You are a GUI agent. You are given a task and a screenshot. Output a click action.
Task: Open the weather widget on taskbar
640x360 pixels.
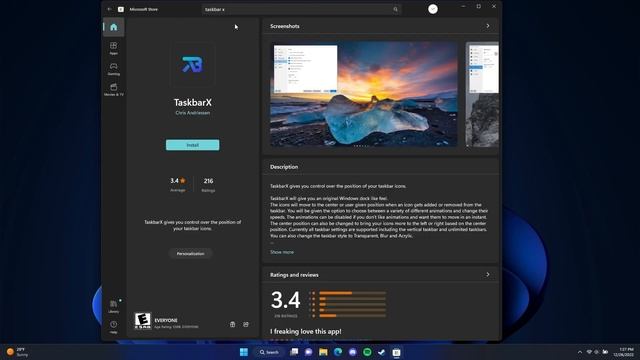tap(17, 352)
